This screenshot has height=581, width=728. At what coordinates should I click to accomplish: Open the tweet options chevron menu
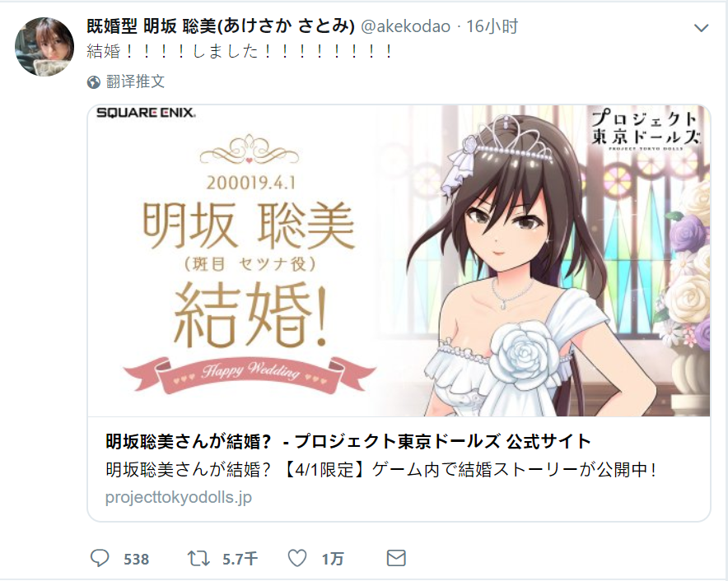(701, 28)
